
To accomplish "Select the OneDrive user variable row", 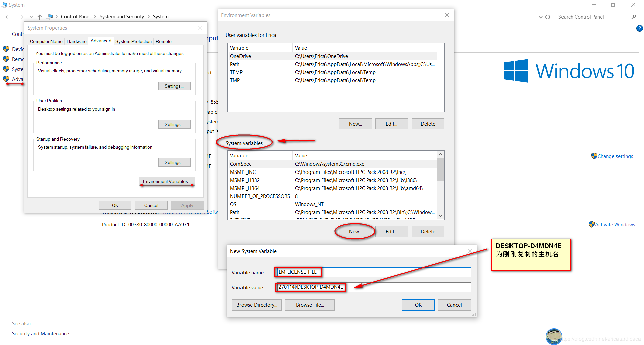I will (x=332, y=56).
